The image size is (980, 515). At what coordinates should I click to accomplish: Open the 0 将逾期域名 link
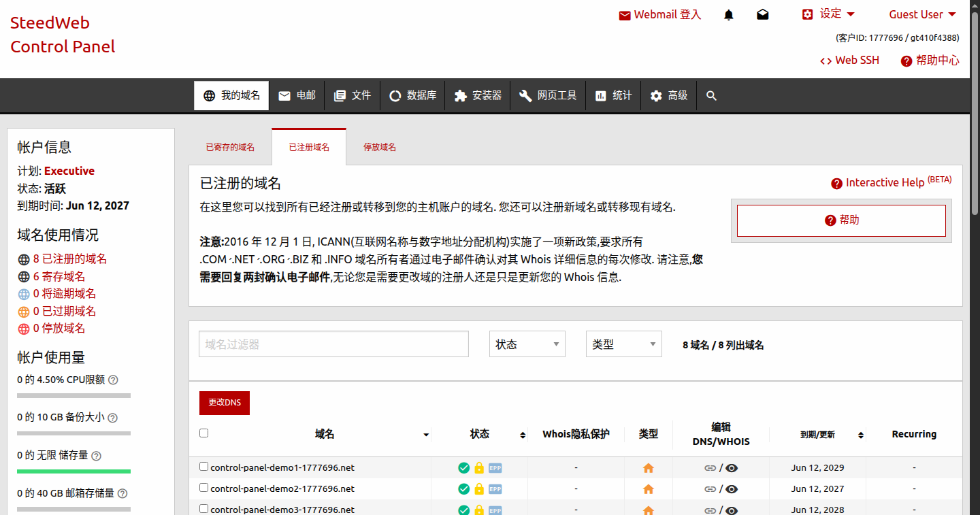pos(65,294)
